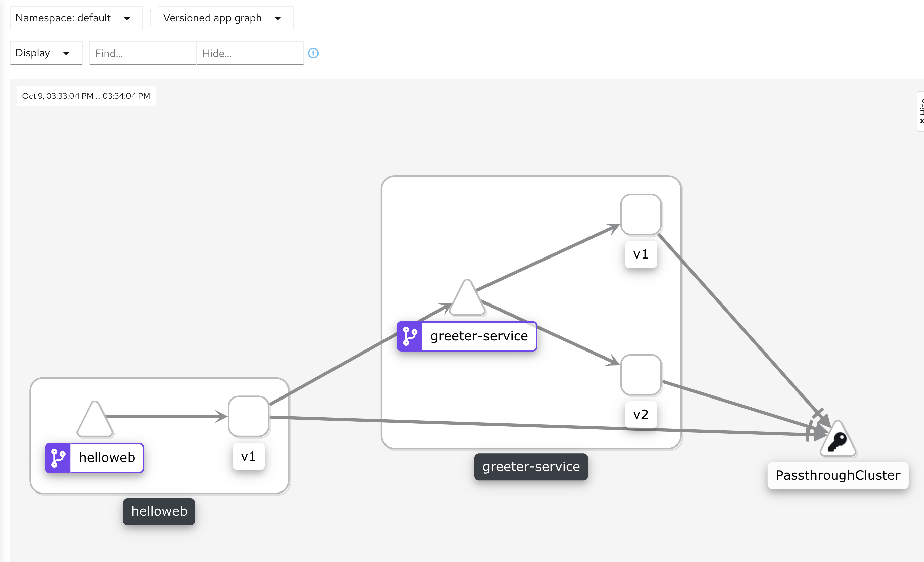Click the Display dropdown caret arrow
Image resolution: width=924 pixels, height=562 pixels.
pyautogui.click(x=66, y=54)
